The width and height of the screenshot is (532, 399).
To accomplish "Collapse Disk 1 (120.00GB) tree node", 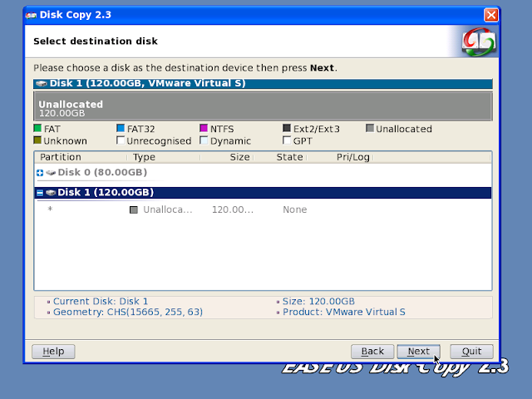I will point(40,193).
